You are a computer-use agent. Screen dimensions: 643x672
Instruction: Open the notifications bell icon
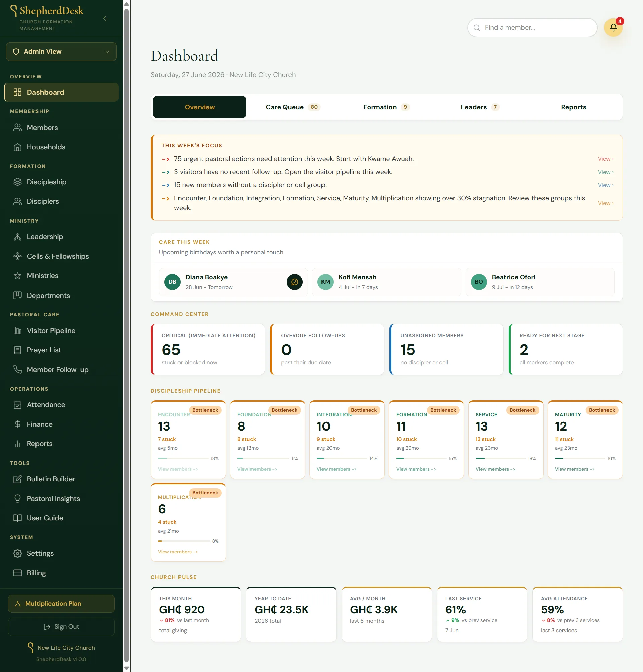(613, 27)
